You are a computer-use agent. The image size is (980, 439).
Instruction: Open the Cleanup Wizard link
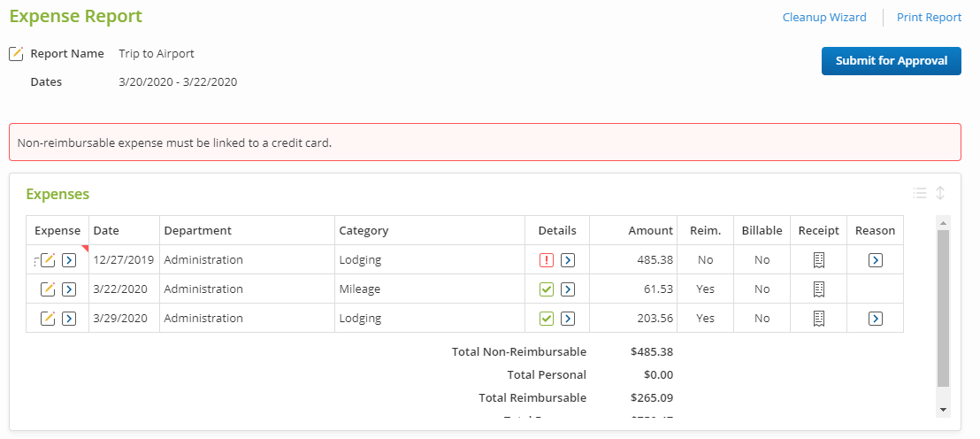(824, 17)
